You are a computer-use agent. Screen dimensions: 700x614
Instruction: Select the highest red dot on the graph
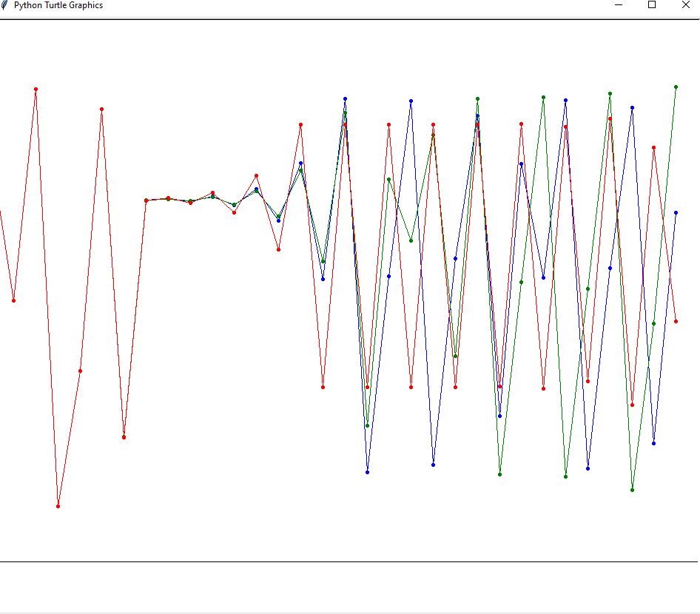point(36,90)
